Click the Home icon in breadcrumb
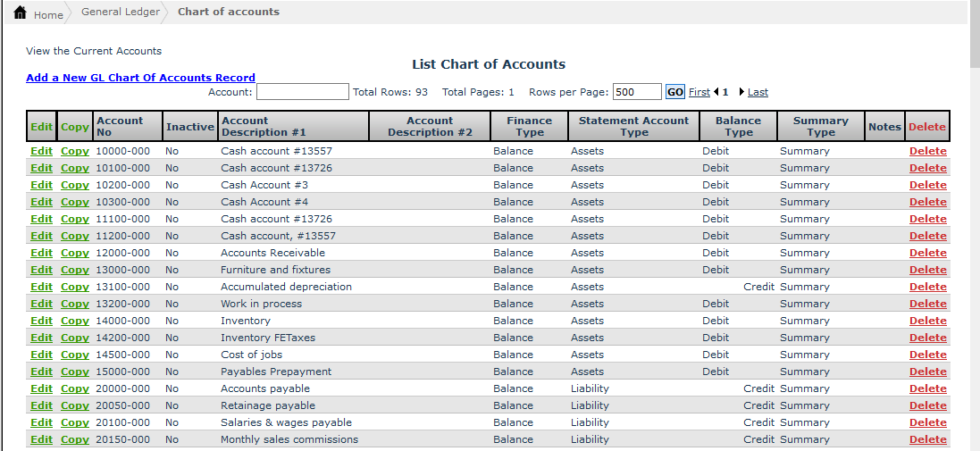Image resolution: width=980 pixels, height=451 pixels. tap(21, 13)
